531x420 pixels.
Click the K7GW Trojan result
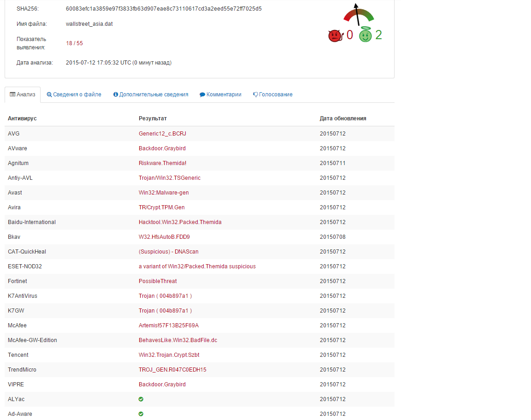click(165, 311)
